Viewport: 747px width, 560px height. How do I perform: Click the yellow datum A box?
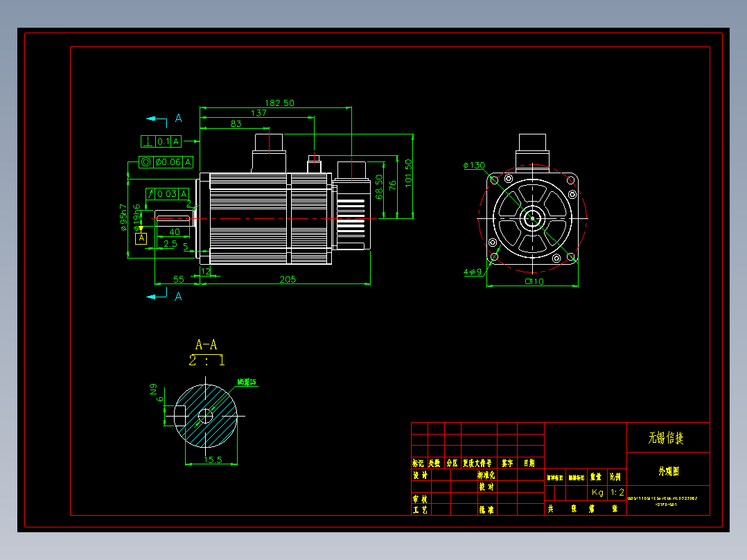click(141, 238)
